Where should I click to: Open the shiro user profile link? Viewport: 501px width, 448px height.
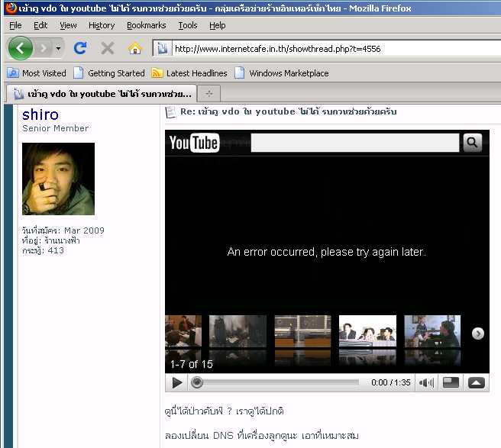click(40, 114)
